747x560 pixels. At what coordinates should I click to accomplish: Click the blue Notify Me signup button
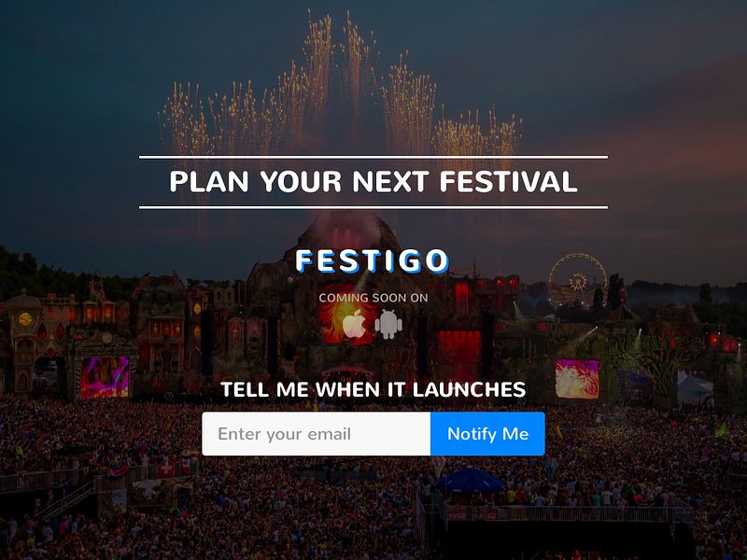point(487,433)
